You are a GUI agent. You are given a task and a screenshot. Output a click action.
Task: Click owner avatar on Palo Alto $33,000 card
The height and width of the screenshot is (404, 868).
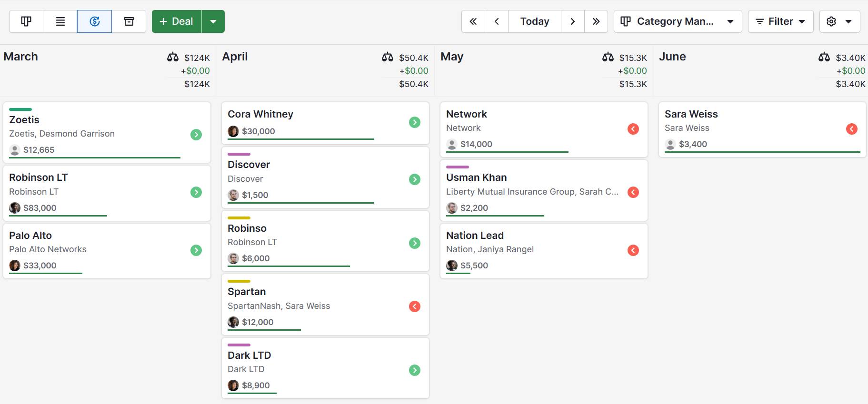pos(15,266)
